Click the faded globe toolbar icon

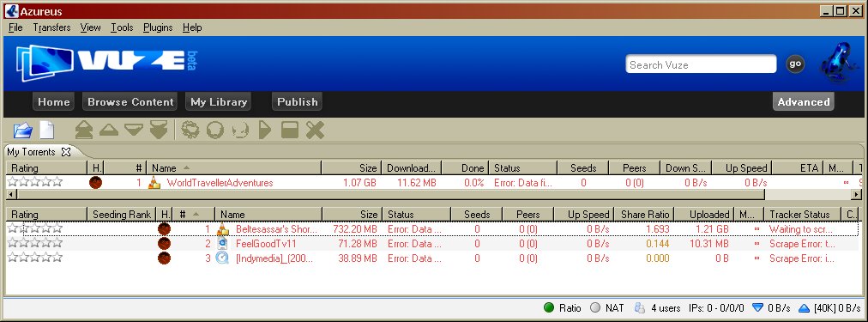coord(240,131)
